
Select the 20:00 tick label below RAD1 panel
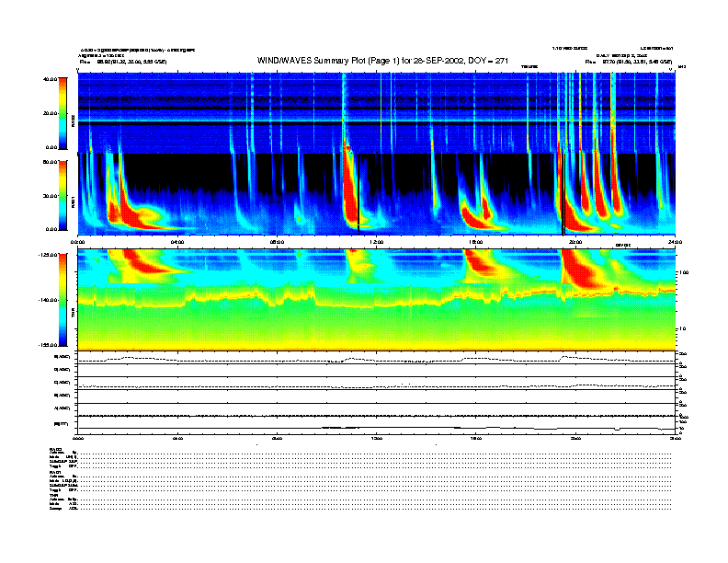coord(574,241)
